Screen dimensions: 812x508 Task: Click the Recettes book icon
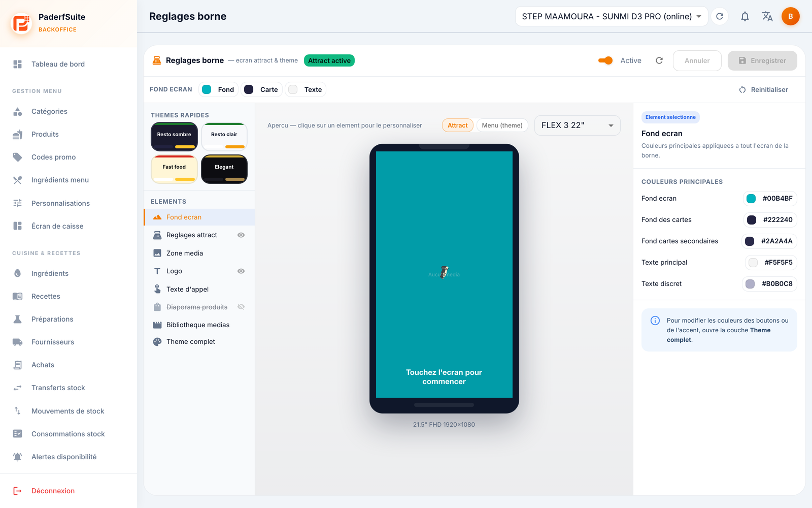(x=18, y=296)
